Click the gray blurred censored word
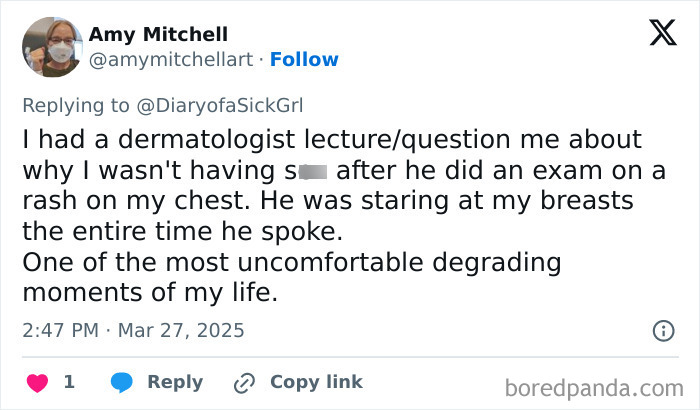Image resolution: width=700 pixels, height=410 pixels. click(314, 171)
